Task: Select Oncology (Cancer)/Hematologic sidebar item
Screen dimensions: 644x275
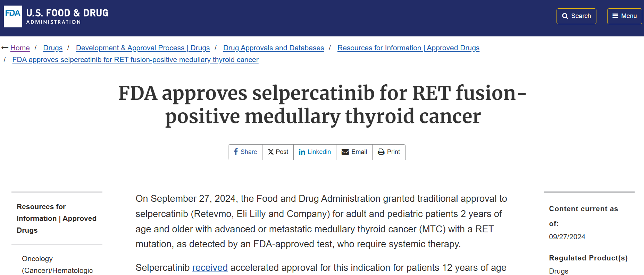Action: (x=57, y=265)
